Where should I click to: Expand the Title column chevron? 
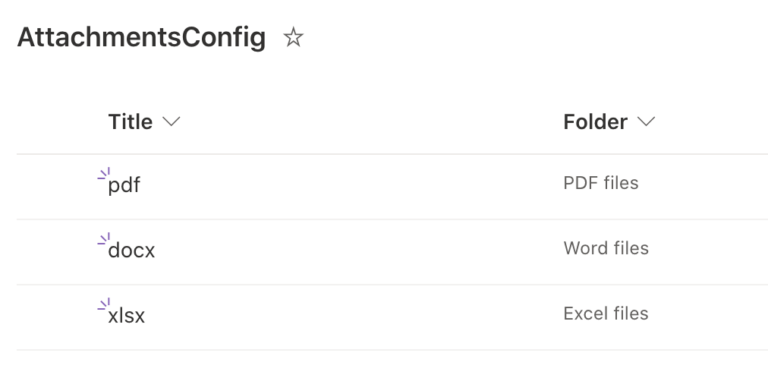pyautogui.click(x=171, y=121)
